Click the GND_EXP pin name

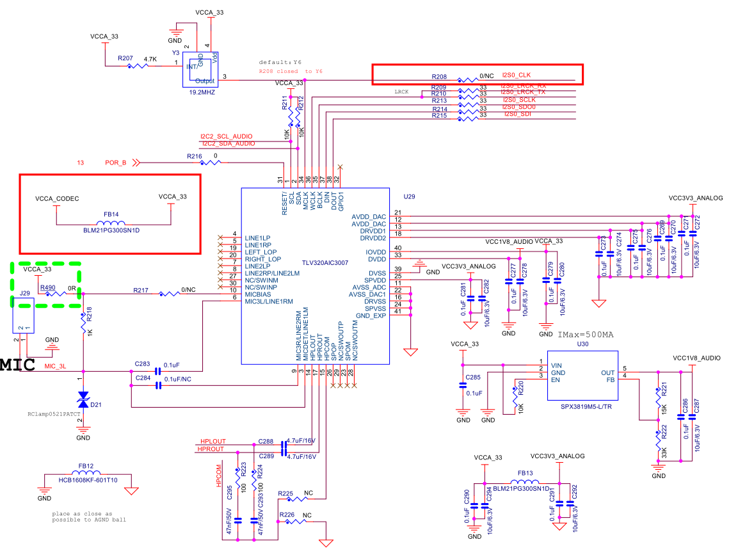pyautogui.click(x=371, y=316)
